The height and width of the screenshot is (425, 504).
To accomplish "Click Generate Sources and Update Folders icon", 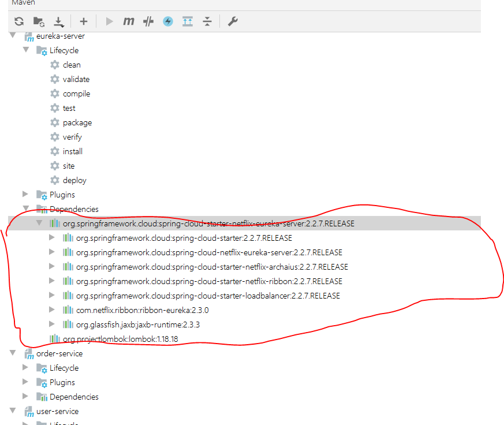I will pos(39,21).
